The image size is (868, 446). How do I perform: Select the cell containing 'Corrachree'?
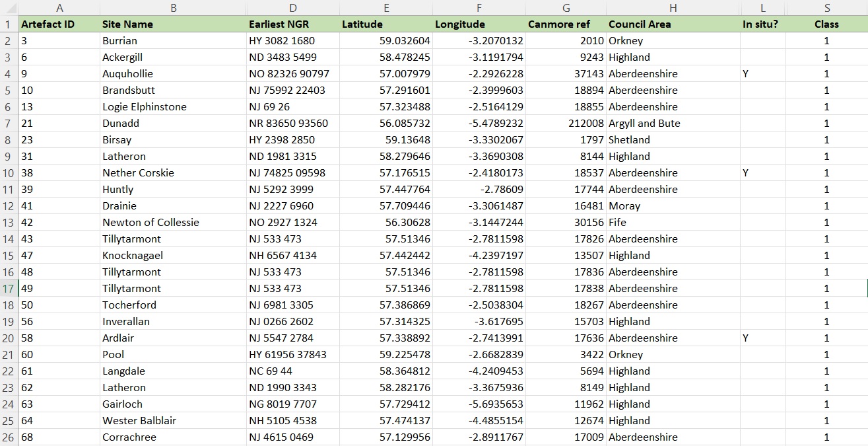(173, 437)
